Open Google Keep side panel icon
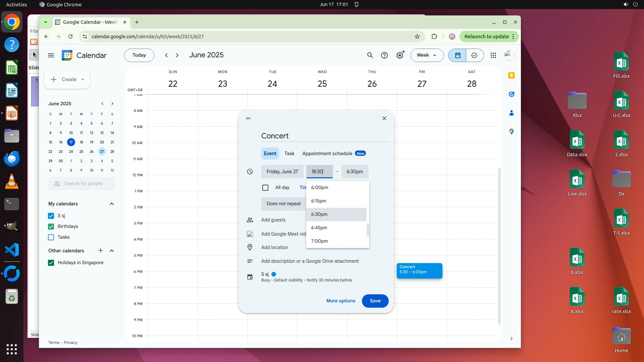The image size is (644, 362). point(511,75)
